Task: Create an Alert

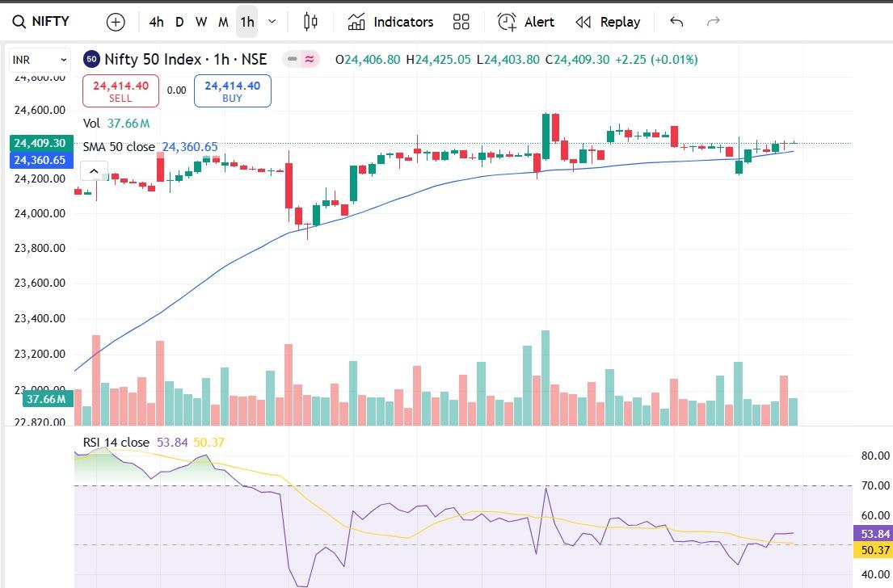Action: tap(525, 22)
